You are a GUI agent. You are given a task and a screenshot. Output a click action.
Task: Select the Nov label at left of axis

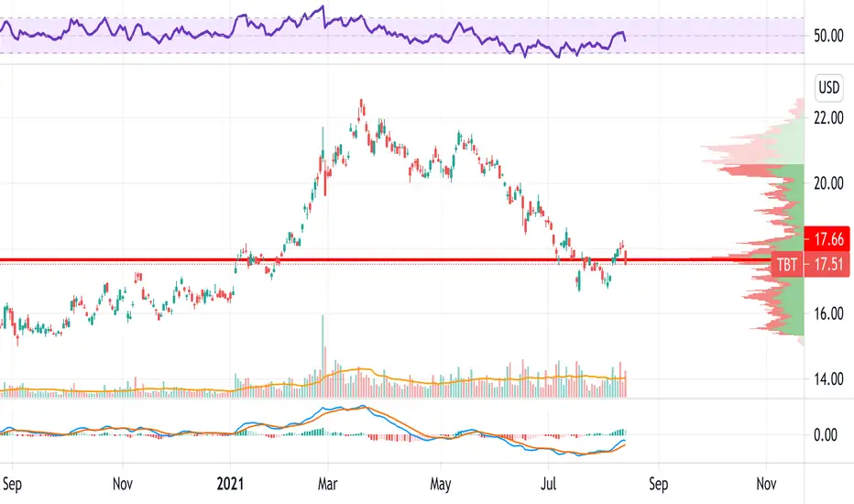click(123, 483)
